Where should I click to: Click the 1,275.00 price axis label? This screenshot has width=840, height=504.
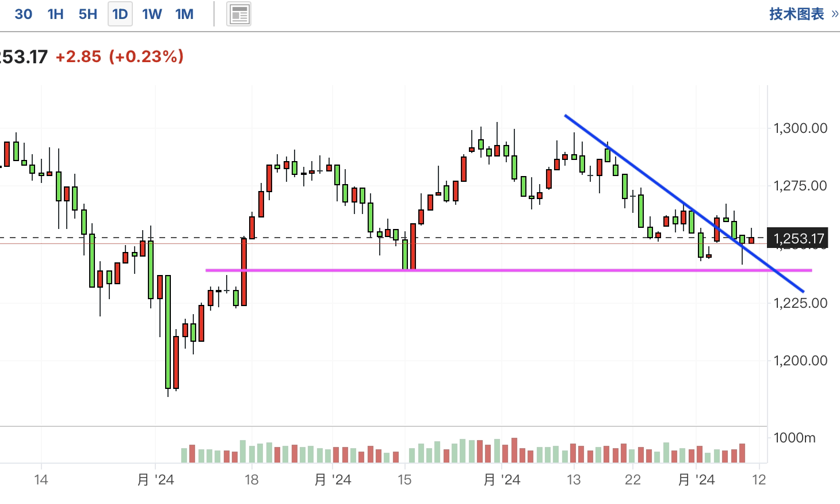click(800, 185)
